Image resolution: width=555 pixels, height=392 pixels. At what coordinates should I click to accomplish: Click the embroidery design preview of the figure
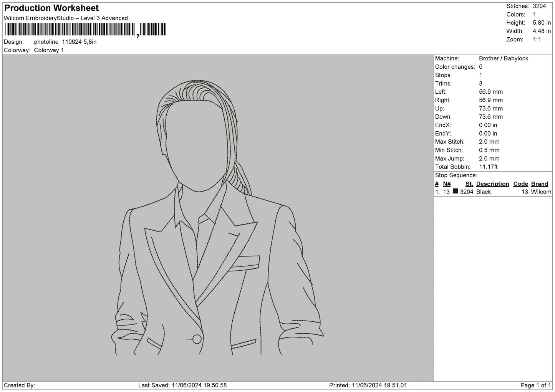(217, 218)
